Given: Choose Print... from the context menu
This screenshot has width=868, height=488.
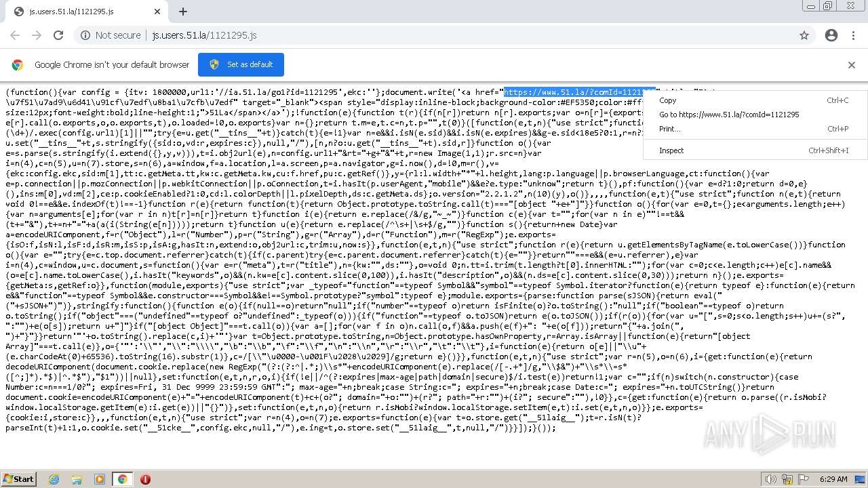Looking at the screenshot, I should tap(755, 129).
